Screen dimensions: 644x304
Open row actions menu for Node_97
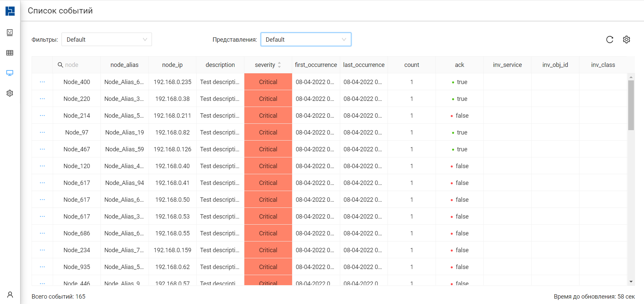tap(42, 132)
